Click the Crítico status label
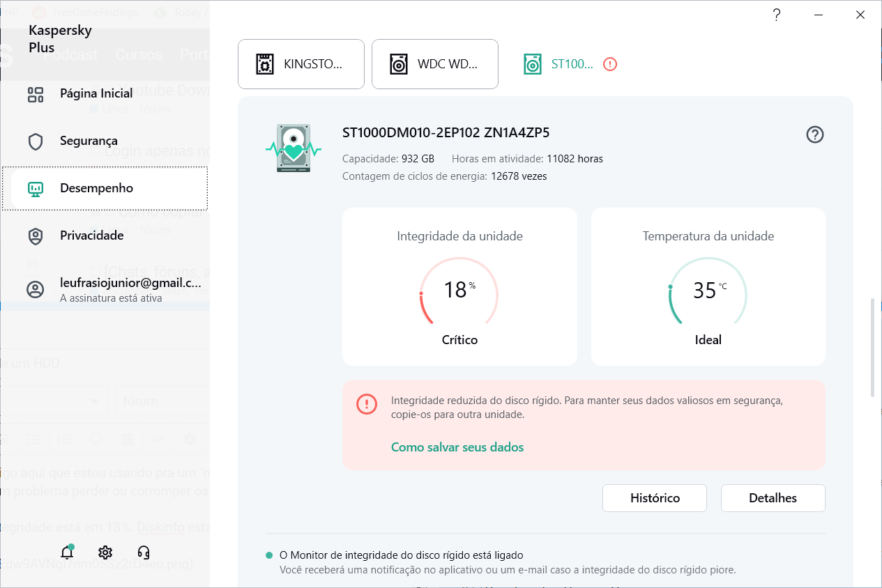Viewport: 882px width, 588px height. [x=459, y=340]
